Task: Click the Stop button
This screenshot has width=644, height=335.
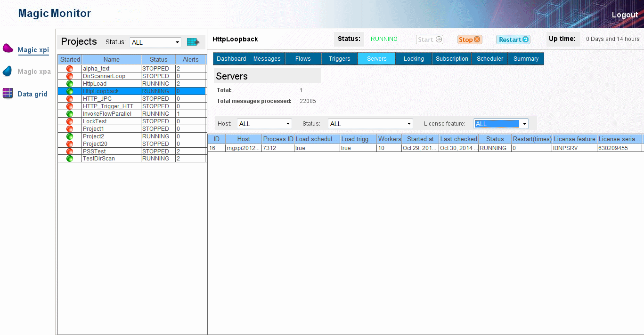Action: (470, 40)
